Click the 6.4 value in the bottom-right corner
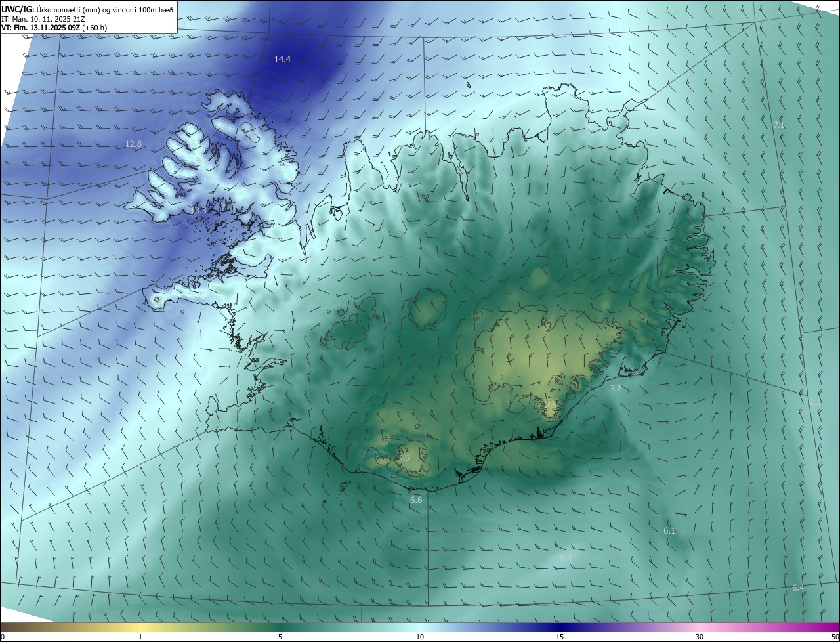This screenshot has width=840, height=642. point(798,588)
